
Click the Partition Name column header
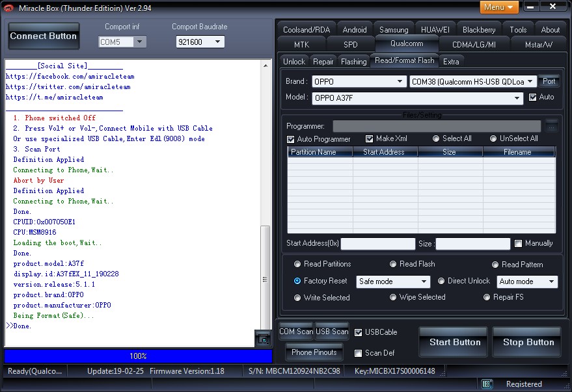(320, 152)
